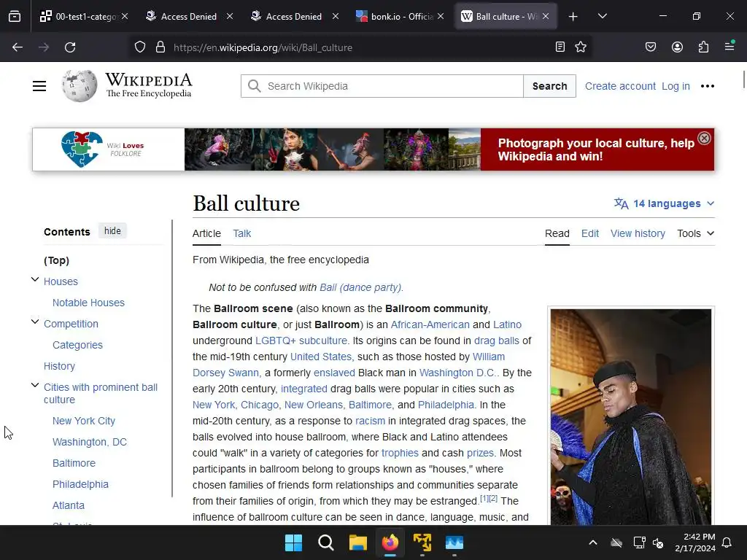
Task: Jump to (Top) in contents
Action: point(57,260)
